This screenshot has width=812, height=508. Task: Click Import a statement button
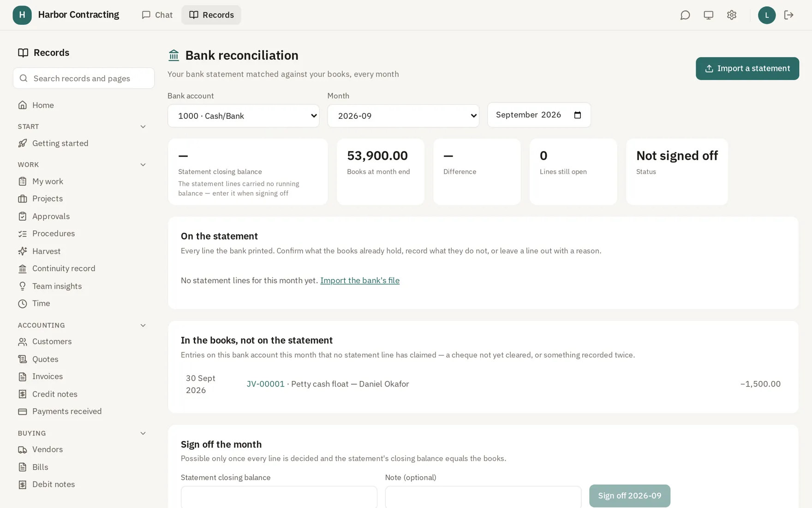coord(747,68)
